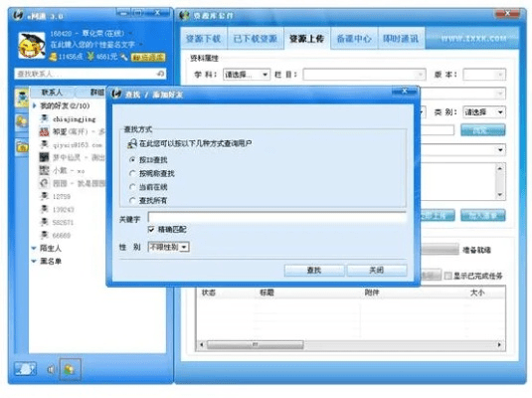This screenshot has height=398, width=532.
Task: Click the 关闭 button in dialog
Action: (377, 271)
